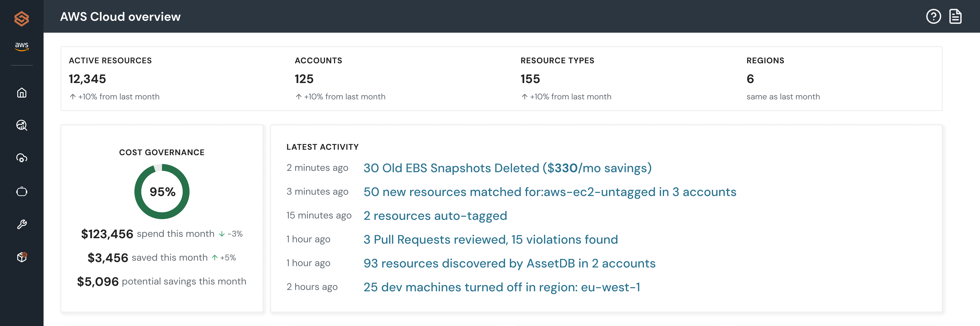
Task: Open '93 resources discovered by AssetDB' link
Action: (509, 263)
